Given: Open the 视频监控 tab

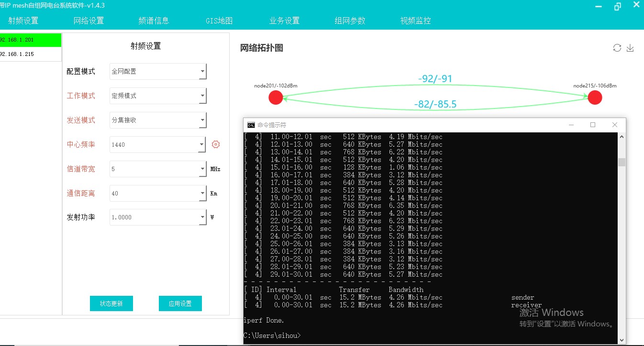Looking at the screenshot, I should (415, 21).
